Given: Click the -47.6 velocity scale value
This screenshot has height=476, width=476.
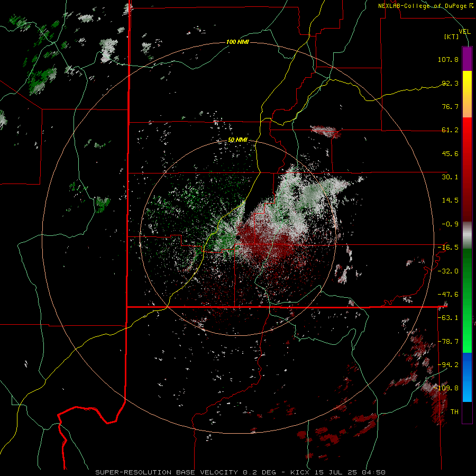Looking at the screenshot, I should (x=448, y=295).
